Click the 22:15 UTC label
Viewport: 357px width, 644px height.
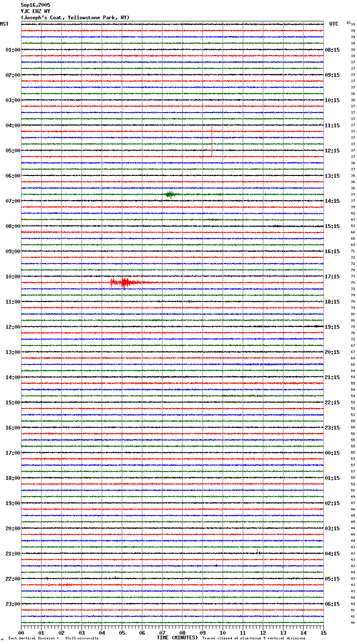(332, 403)
